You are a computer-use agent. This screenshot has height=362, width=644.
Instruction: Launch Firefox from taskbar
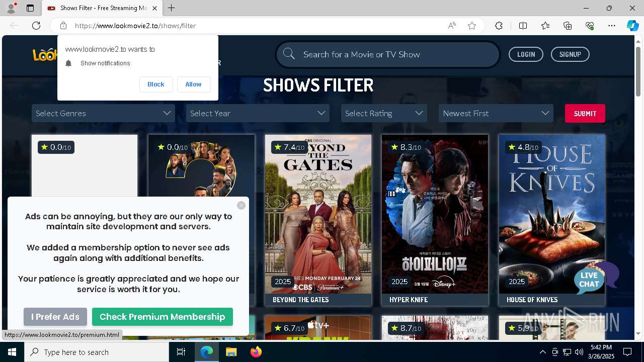pos(256,352)
